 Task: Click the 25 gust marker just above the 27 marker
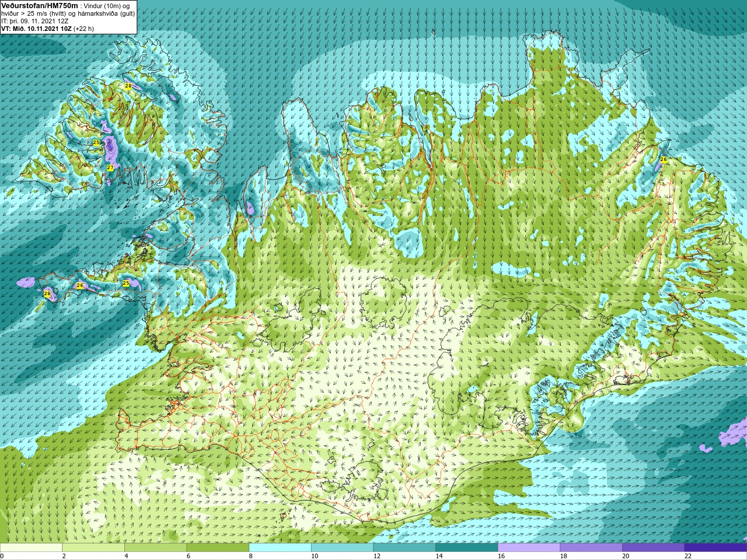coord(96,142)
